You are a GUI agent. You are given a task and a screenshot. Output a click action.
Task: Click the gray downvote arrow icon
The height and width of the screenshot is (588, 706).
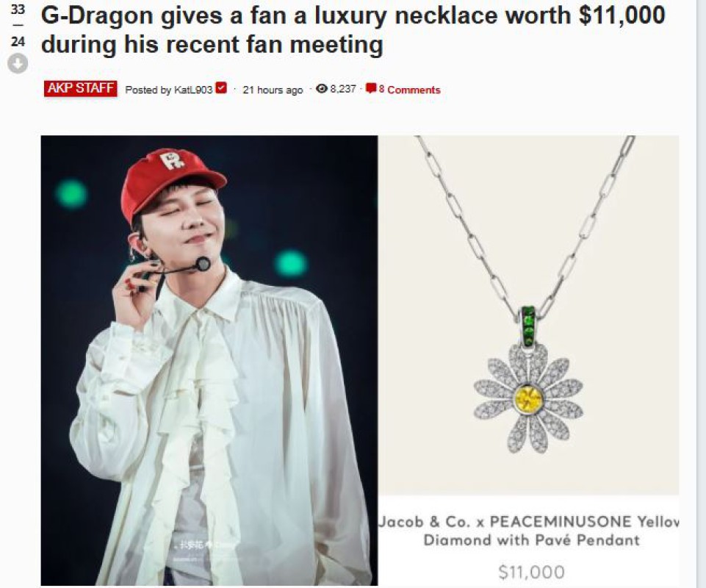point(18,63)
